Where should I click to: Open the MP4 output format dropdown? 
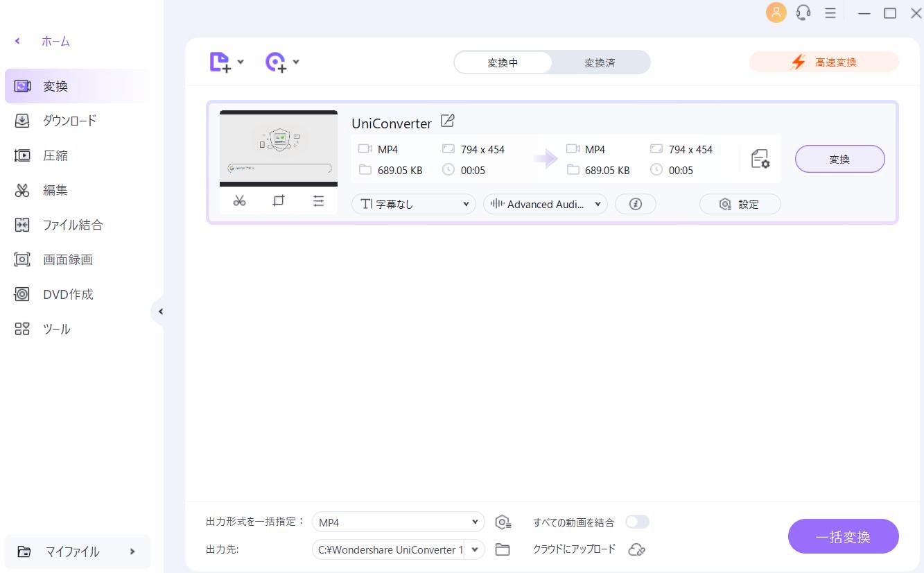coord(399,522)
